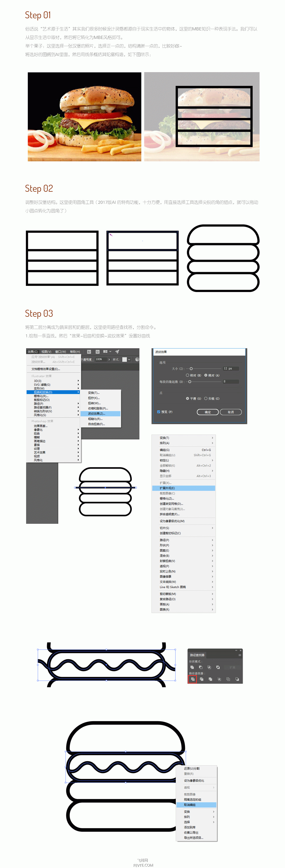Click the 确定 (OK) button

coord(208,412)
